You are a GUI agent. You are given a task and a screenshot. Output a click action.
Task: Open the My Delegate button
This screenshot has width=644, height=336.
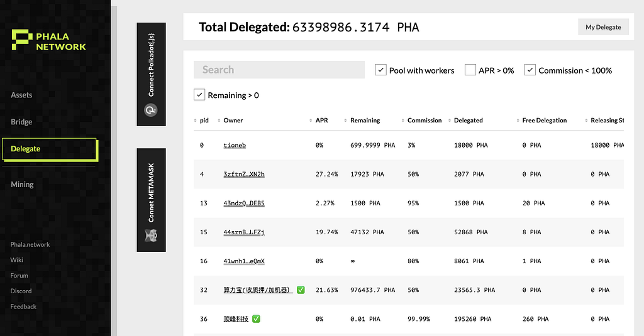(603, 27)
